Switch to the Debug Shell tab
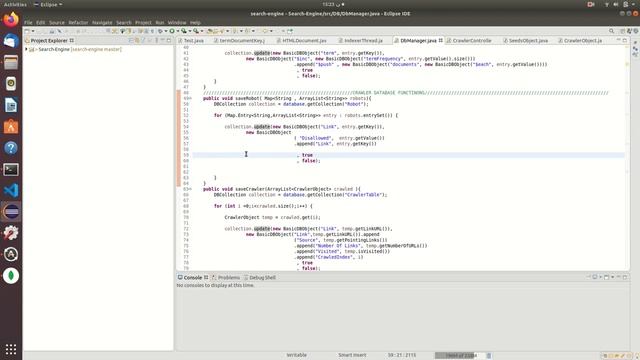 click(260, 278)
